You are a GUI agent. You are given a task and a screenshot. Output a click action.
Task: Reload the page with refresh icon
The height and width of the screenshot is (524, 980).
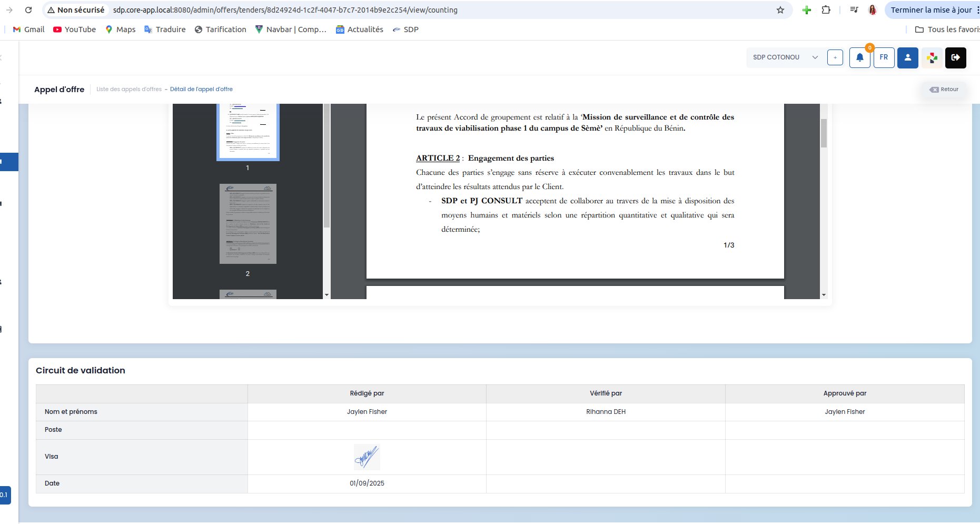pyautogui.click(x=28, y=10)
